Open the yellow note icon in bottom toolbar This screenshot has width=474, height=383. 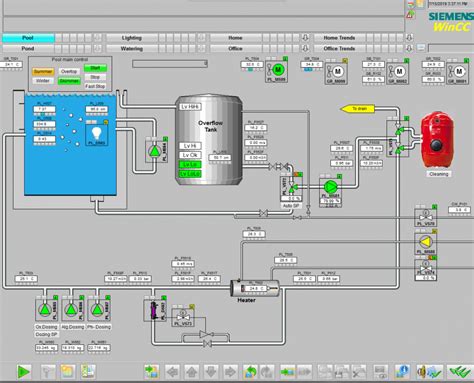pos(68,371)
